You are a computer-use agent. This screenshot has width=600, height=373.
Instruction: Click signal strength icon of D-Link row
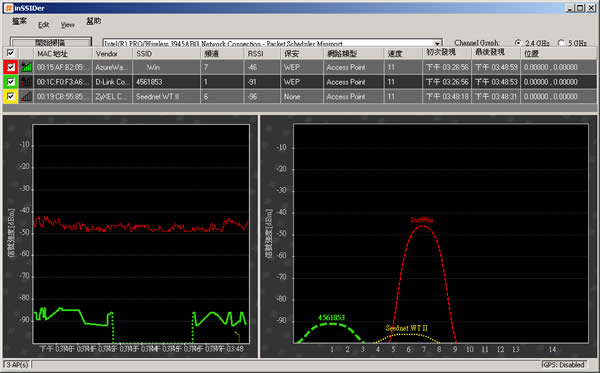click(x=26, y=82)
